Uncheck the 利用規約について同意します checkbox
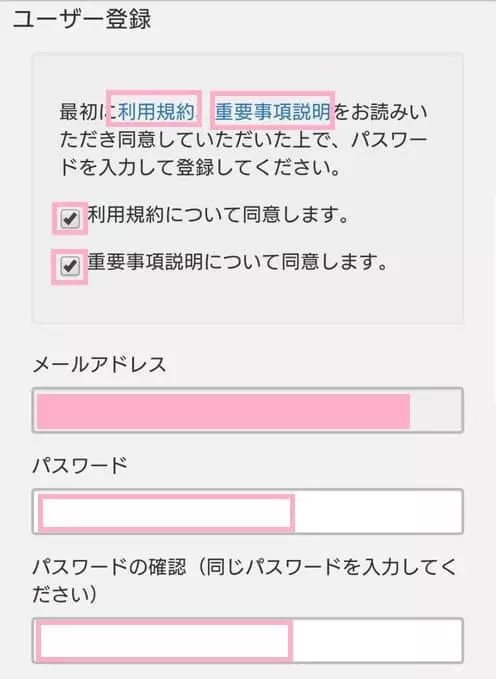This screenshot has width=496, height=679. pos(70,218)
